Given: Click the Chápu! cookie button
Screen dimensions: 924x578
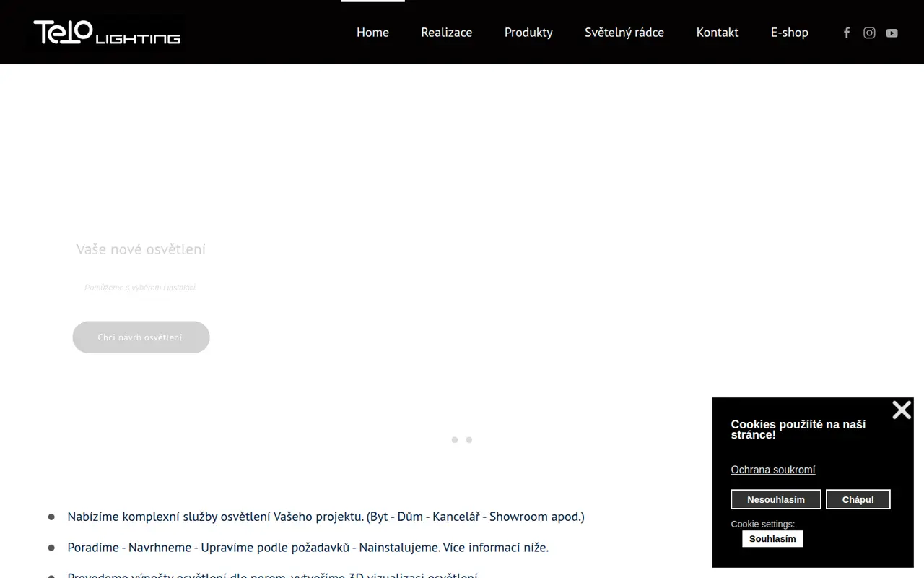Looking at the screenshot, I should point(858,499).
